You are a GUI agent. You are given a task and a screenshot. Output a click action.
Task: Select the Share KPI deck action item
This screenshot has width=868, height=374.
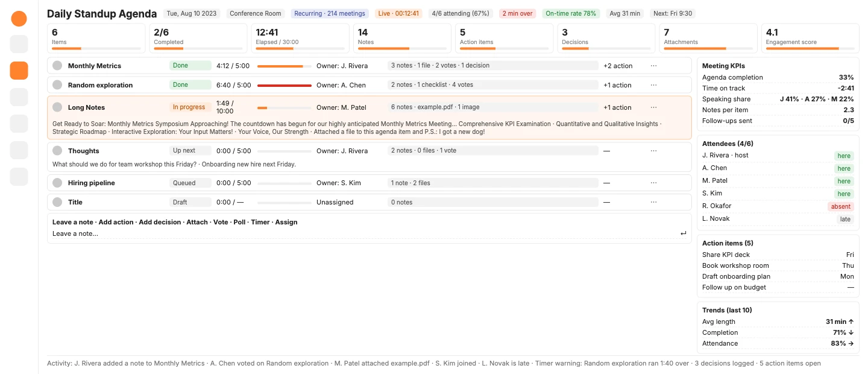pyautogui.click(x=778, y=255)
